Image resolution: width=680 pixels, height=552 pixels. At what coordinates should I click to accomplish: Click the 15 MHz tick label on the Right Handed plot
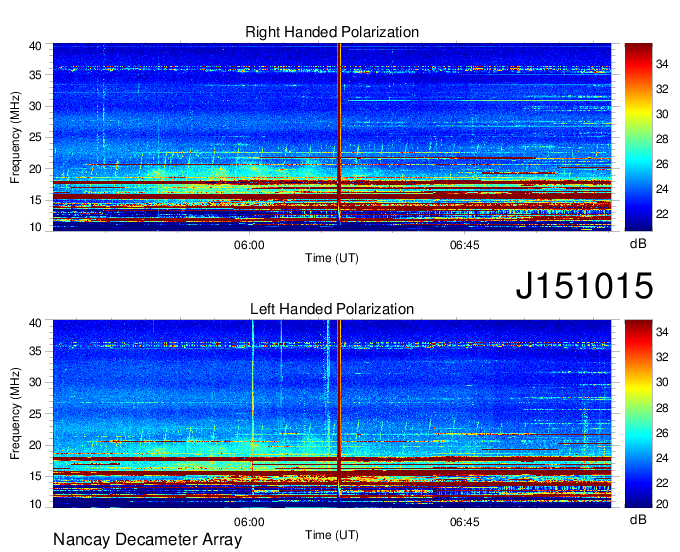[x=35, y=200]
